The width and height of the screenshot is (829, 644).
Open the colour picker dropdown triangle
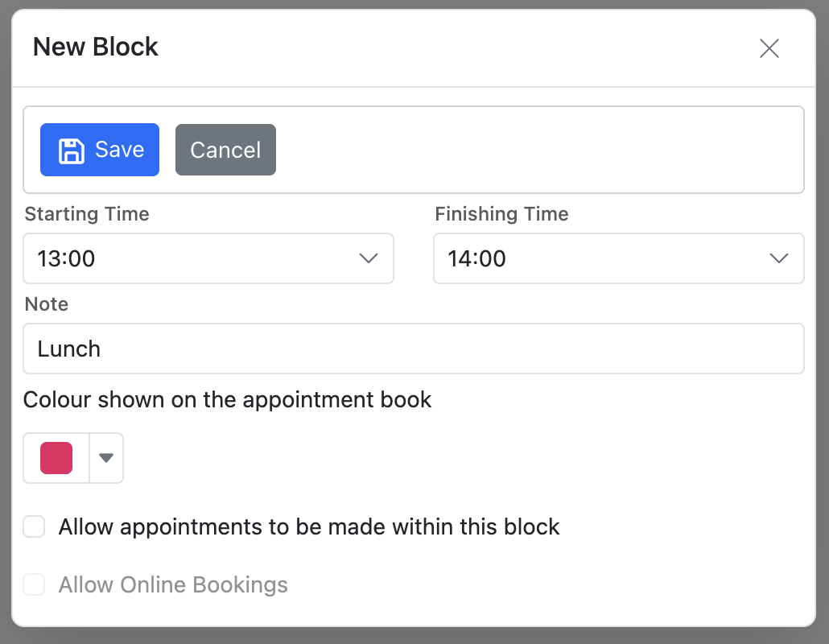coord(106,458)
